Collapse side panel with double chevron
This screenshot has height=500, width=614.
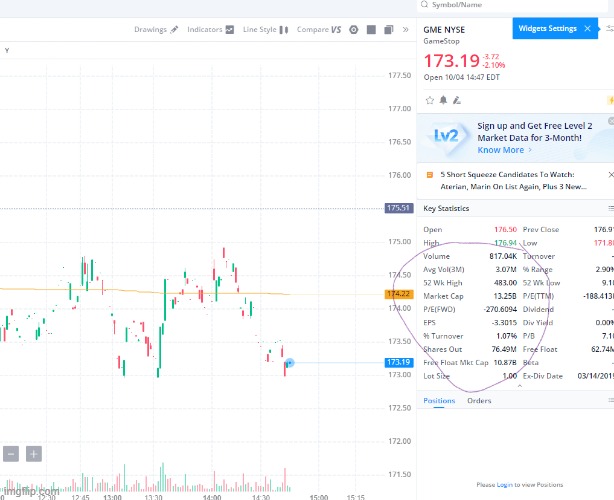[x=406, y=30]
